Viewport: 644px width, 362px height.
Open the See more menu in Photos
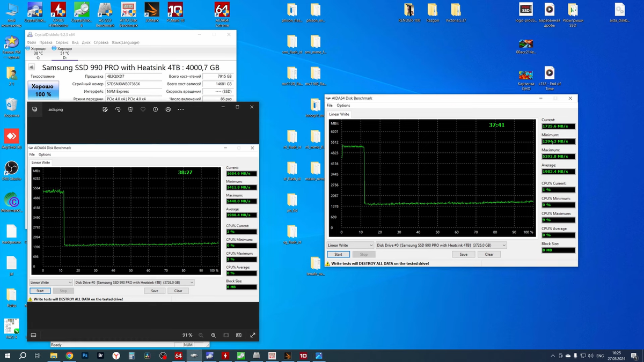point(181,109)
